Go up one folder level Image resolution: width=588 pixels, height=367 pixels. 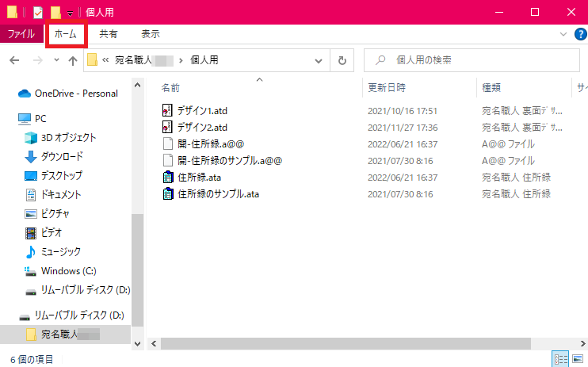click(x=73, y=60)
